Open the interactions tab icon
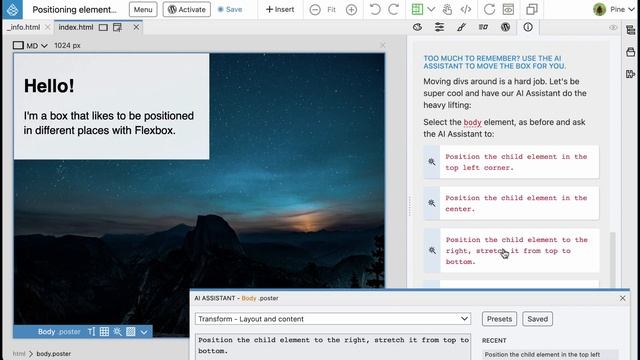Viewport: 640px width, 360px height. 483,27
